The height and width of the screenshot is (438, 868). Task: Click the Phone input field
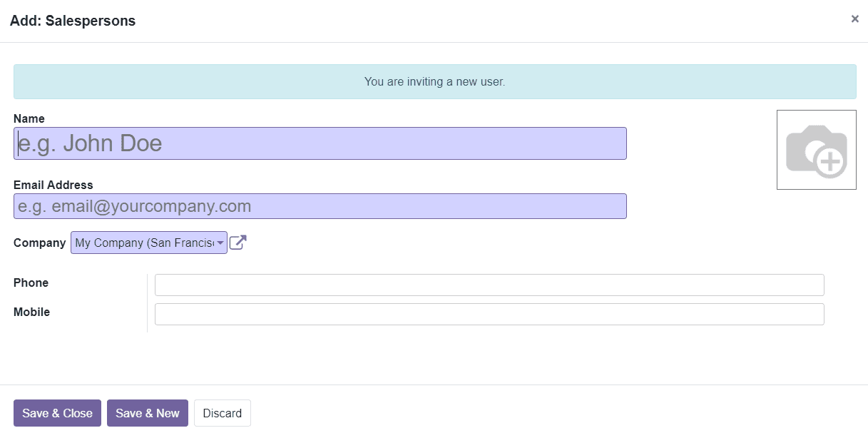tap(489, 284)
